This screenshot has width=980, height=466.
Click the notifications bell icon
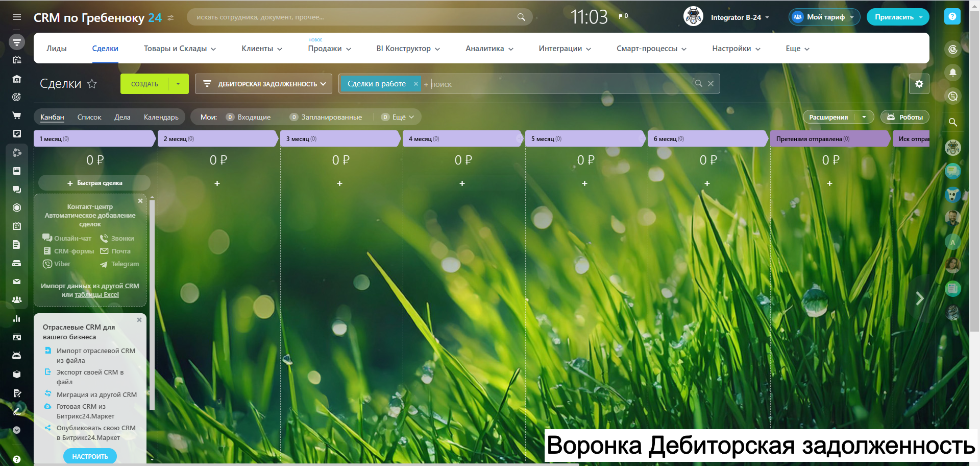pos(952,73)
